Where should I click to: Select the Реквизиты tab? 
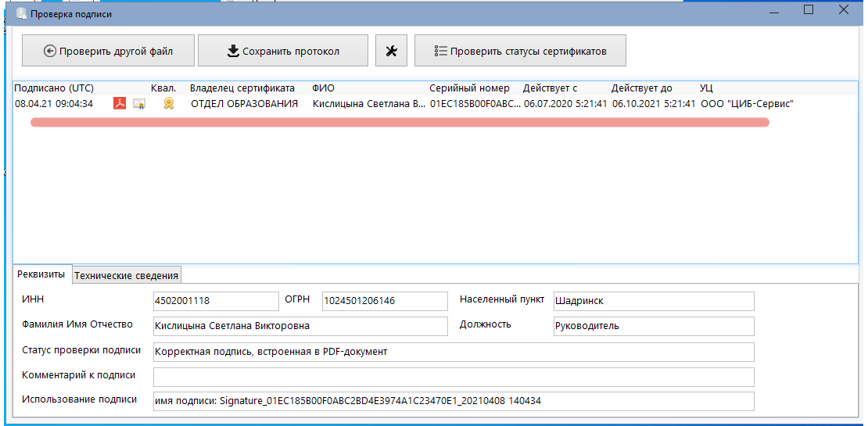pyautogui.click(x=41, y=274)
